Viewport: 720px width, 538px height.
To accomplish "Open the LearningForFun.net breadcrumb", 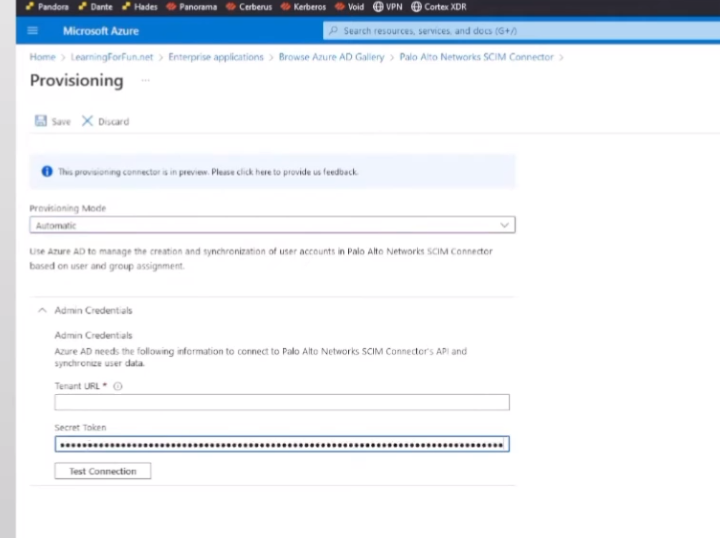I will point(112,57).
